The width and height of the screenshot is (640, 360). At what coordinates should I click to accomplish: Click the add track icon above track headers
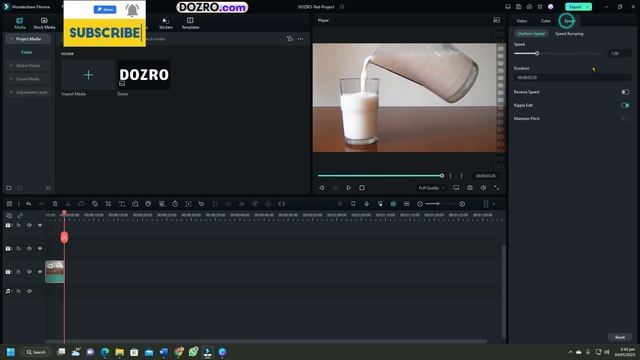9,215
